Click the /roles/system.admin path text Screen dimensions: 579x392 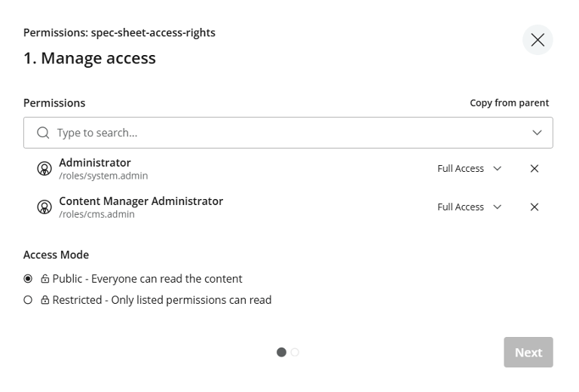(103, 176)
